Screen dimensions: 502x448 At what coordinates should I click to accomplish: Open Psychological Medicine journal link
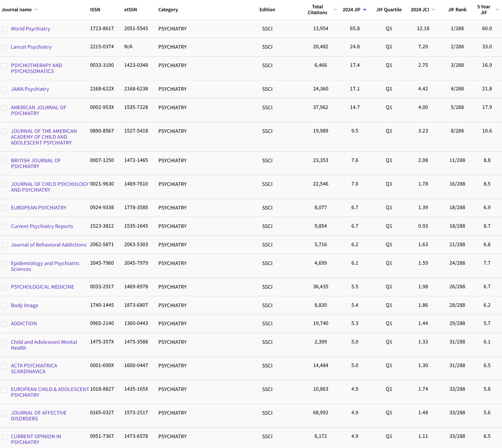click(x=42, y=287)
